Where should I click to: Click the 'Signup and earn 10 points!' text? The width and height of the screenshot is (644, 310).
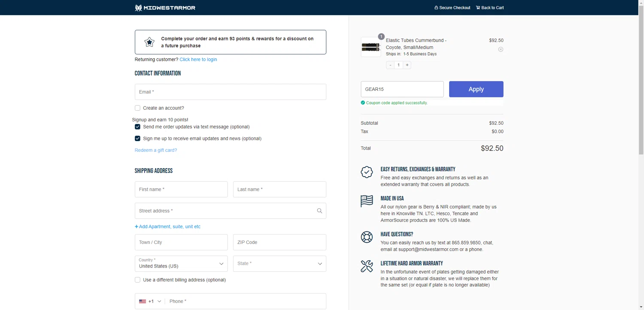(x=160, y=120)
